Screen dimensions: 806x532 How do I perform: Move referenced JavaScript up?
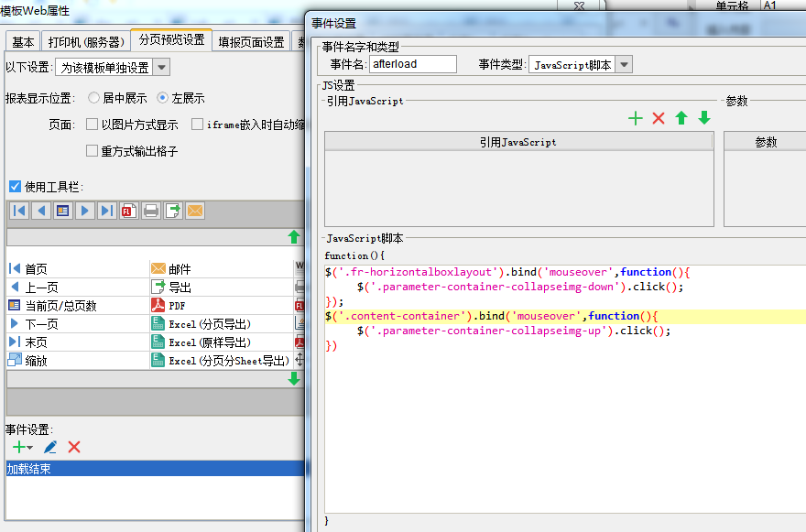[x=681, y=118]
